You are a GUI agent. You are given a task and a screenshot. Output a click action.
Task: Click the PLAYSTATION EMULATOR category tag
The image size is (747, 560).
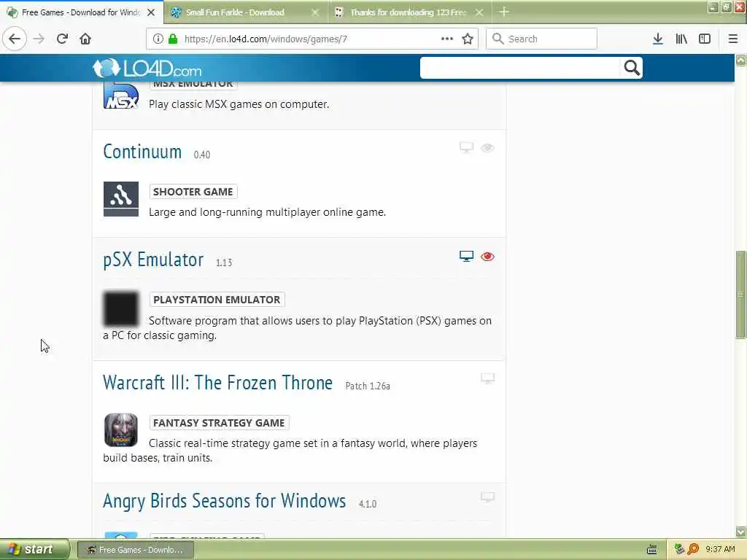[x=217, y=300]
